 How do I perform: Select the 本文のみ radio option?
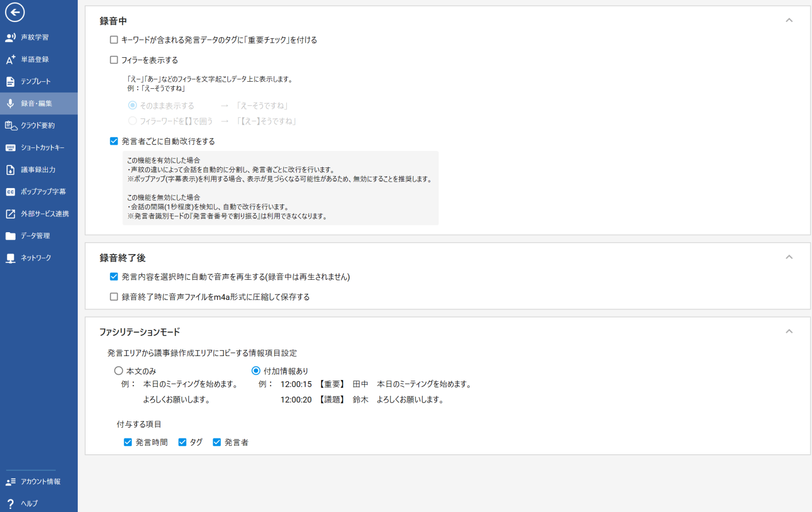point(118,371)
